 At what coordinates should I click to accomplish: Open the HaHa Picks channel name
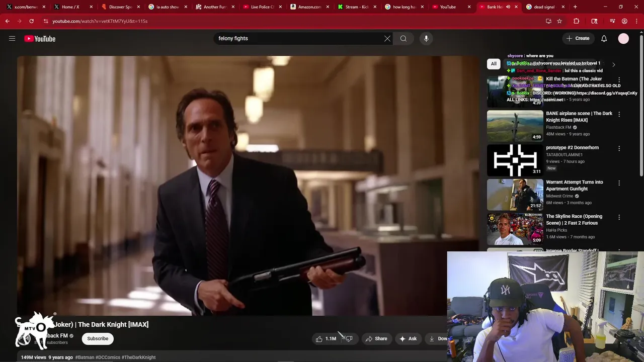tap(556, 230)
